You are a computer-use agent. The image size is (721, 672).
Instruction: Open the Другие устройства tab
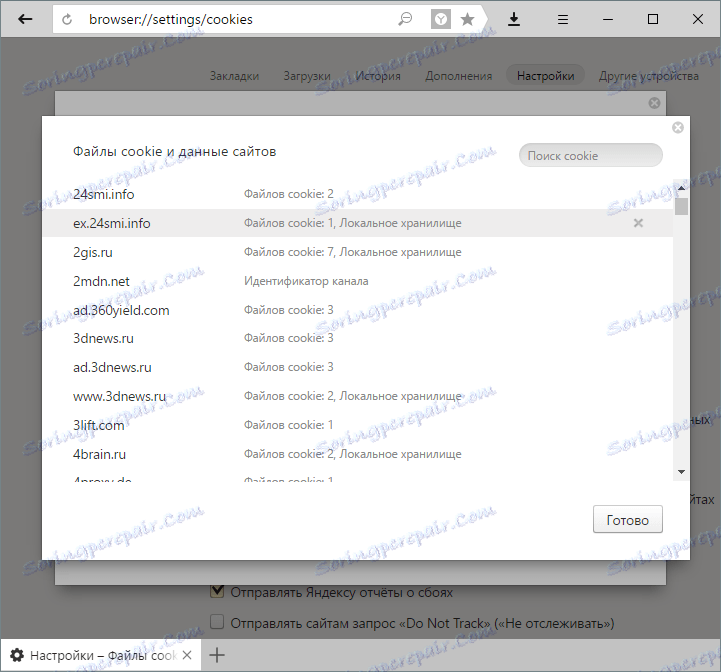pos(649,76)
